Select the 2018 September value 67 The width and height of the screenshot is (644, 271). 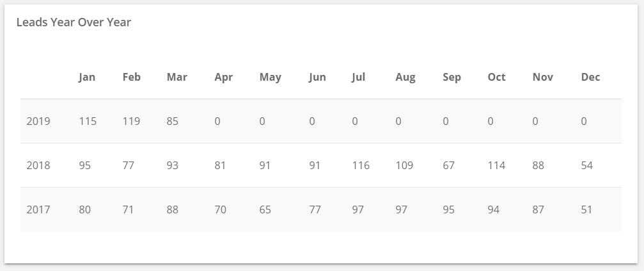[x=449, y=165]
